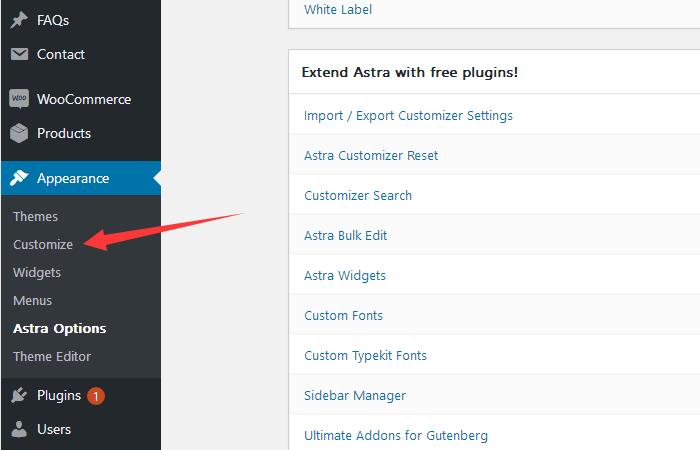Click the FAQs pushpin icon
Screen dimensions: 700x450
coord(19,20)
